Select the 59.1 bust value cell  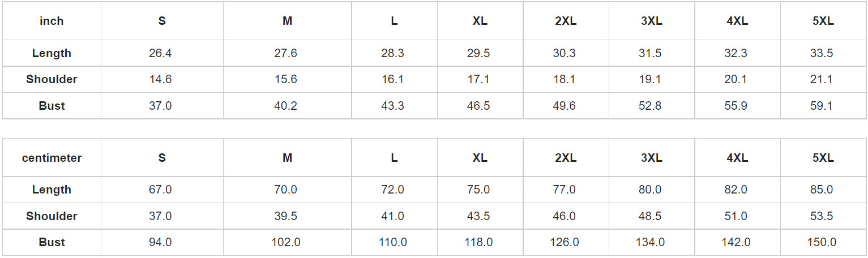(x=821, y=106)
